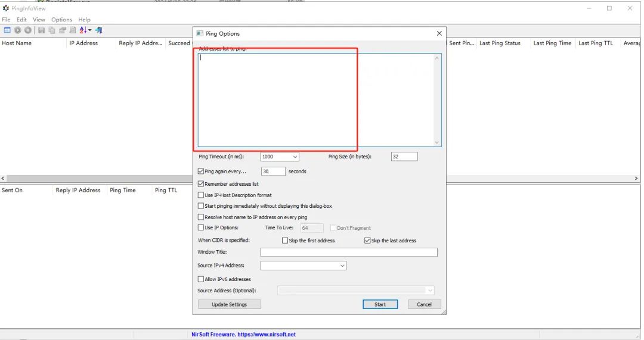The width and height of the screenshot is (644, 340).
Task: Enable the 'Use IP Options' checkbox
Action: point(201,227)
